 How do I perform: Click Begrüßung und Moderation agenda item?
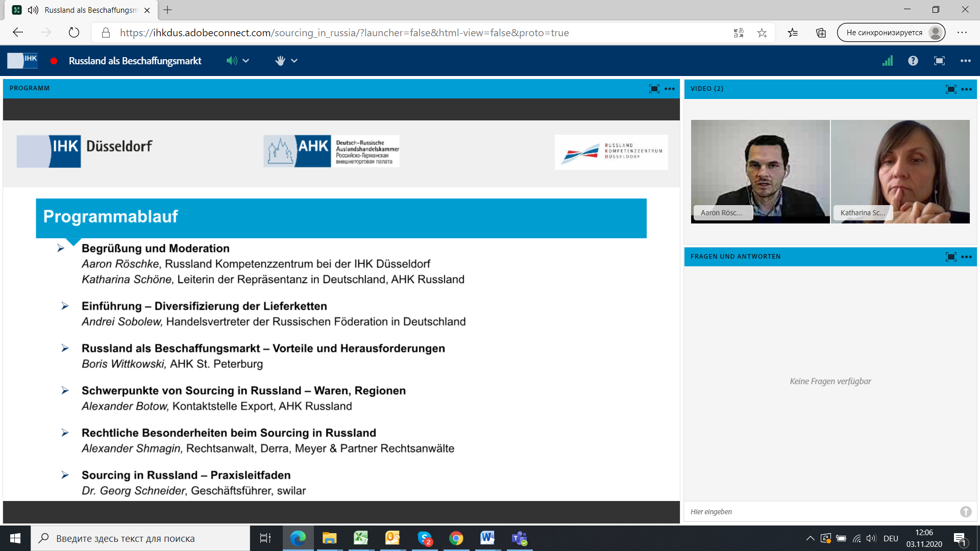click(155, 248)
